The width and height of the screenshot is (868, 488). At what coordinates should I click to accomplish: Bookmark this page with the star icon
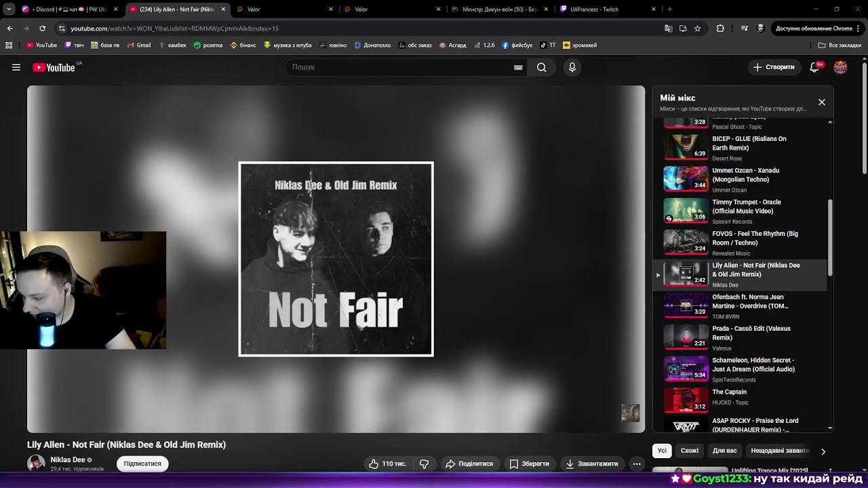697,28
